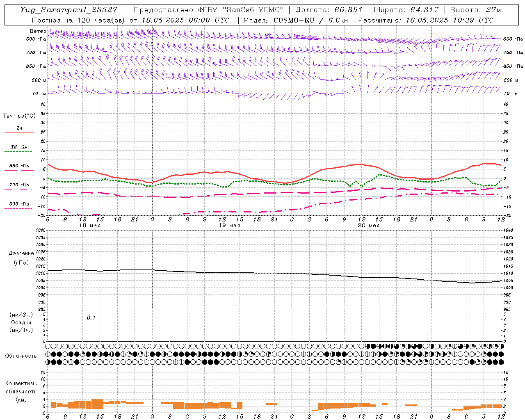
Task: Click the "18 мая" date label
Action: pos(90,226)
